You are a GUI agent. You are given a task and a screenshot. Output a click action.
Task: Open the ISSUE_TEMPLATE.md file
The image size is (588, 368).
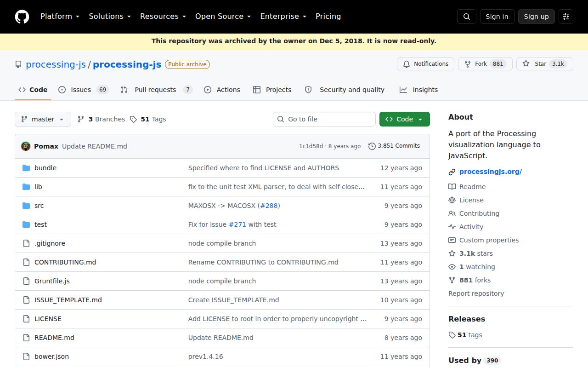(x=68, y=300)
